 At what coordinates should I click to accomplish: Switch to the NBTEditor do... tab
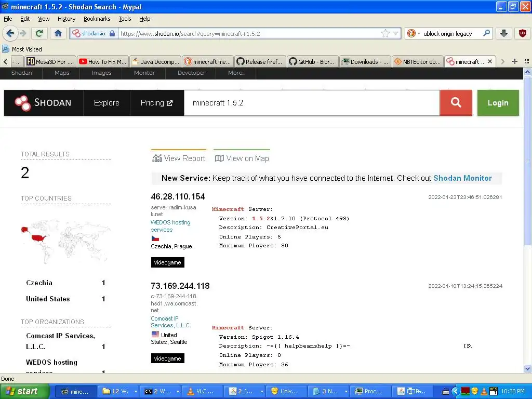tap(417, 62)
